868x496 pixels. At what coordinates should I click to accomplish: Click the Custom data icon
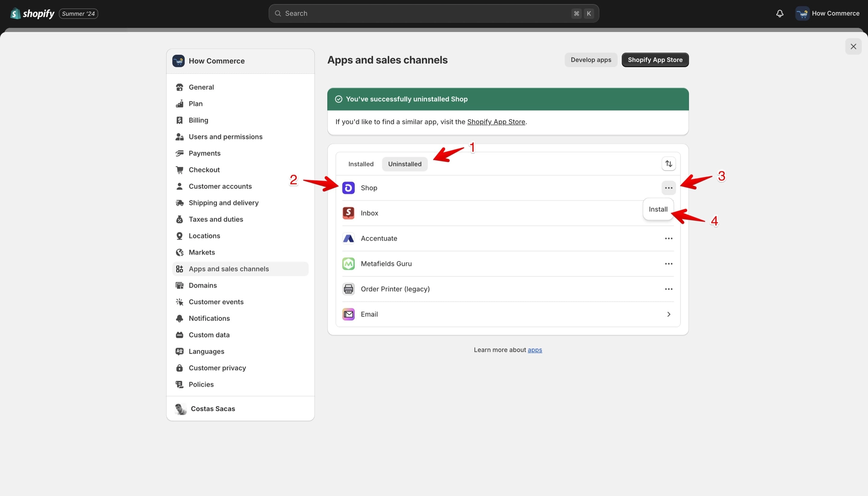click(x=179, y=335)
